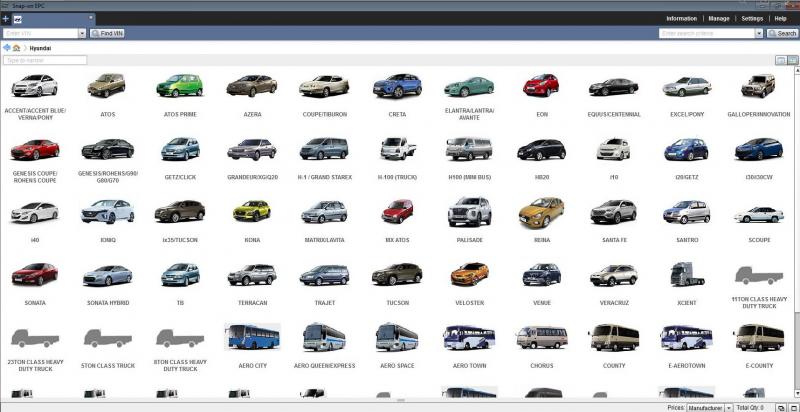
Task: Click the Type to narrow filter field
Action: [45, 60]
